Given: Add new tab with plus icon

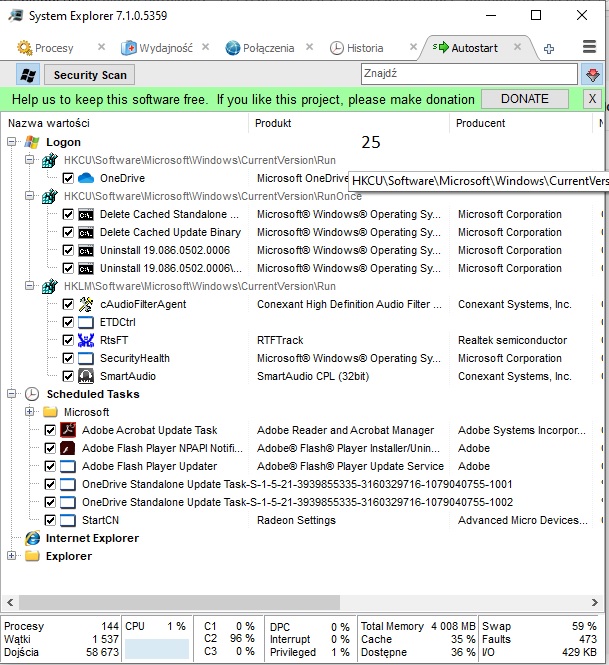Looking at the screenshot, I should coord(549,48).
